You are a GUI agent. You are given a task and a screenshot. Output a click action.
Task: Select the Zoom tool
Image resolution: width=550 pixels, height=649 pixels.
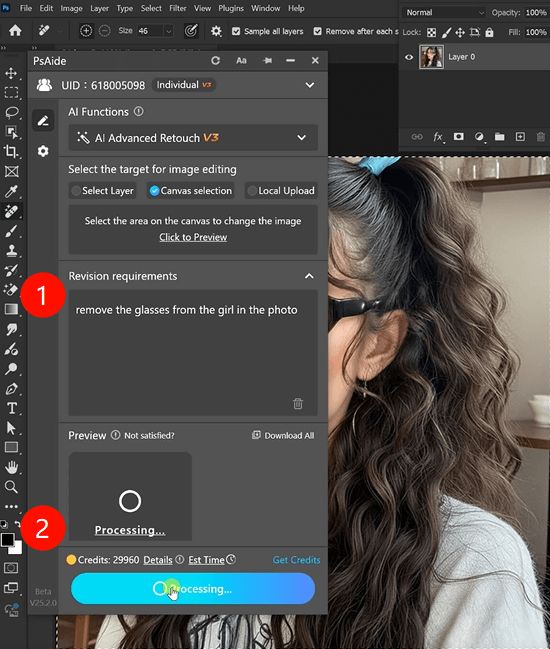[11, 487]
